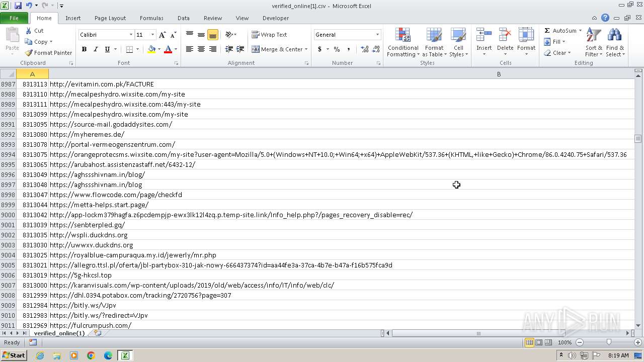
Task: Apply Center horizontal alignment
Action: click(x=201, y=49)
